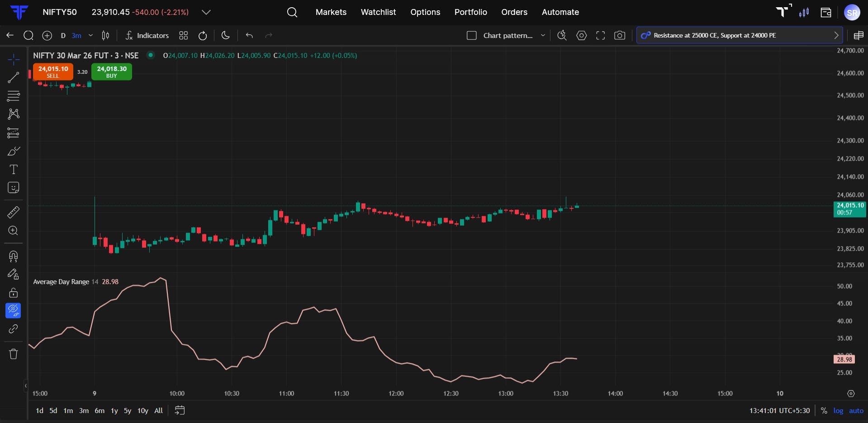Tick the Chart pattern checkbox
868x423 pixels.
(471, 35)
